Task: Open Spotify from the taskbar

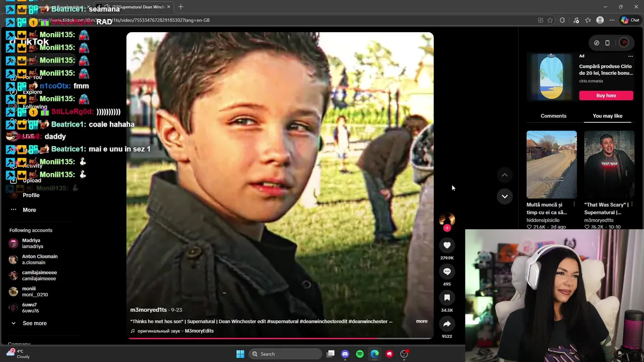Action: pyautogui.click(x=360, y=354)
